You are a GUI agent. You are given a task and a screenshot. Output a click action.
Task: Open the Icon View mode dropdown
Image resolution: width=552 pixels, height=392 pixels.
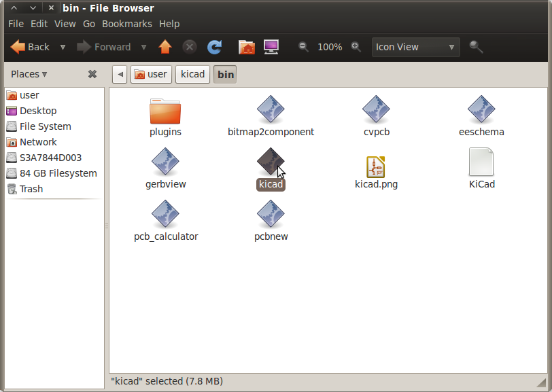(x=415, y=47)
